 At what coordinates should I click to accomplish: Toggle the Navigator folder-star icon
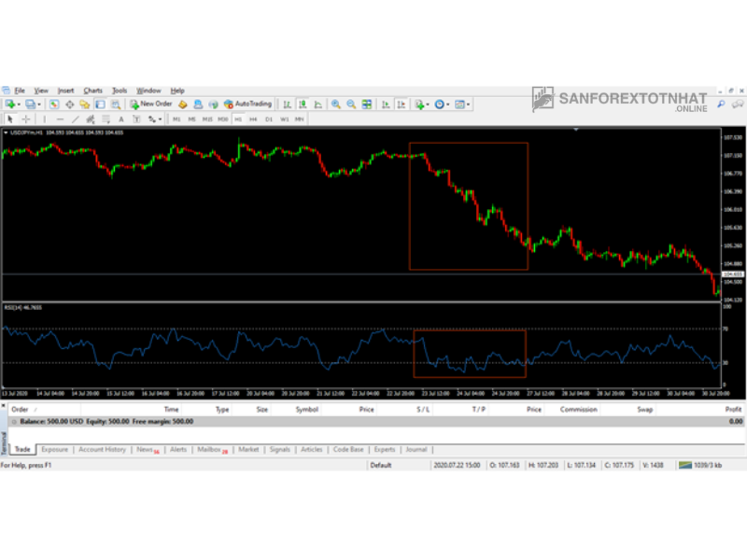pyautogui.click(x=85, y=105)
